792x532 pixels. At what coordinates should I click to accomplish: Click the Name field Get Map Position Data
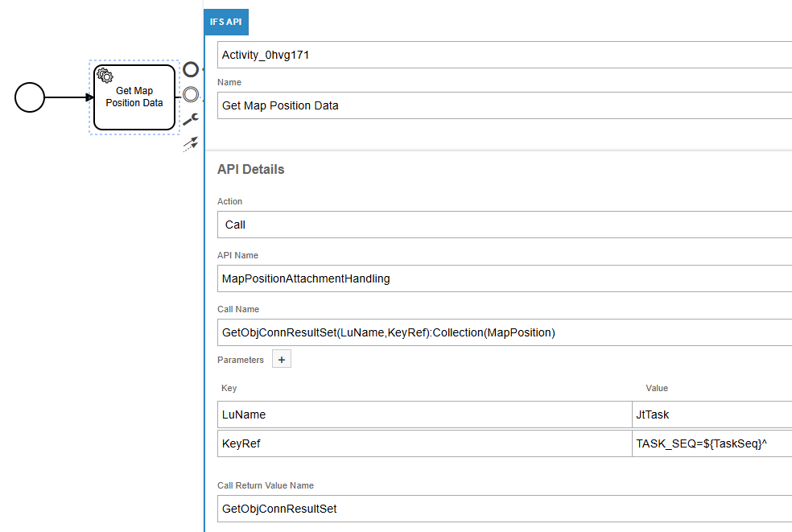pyautogui.click(x=504, y=105)
